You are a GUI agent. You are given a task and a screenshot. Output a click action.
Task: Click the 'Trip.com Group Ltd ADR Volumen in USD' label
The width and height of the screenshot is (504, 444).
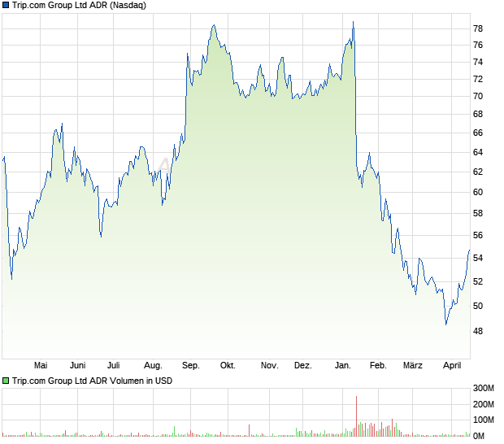(x=92, y=381)
